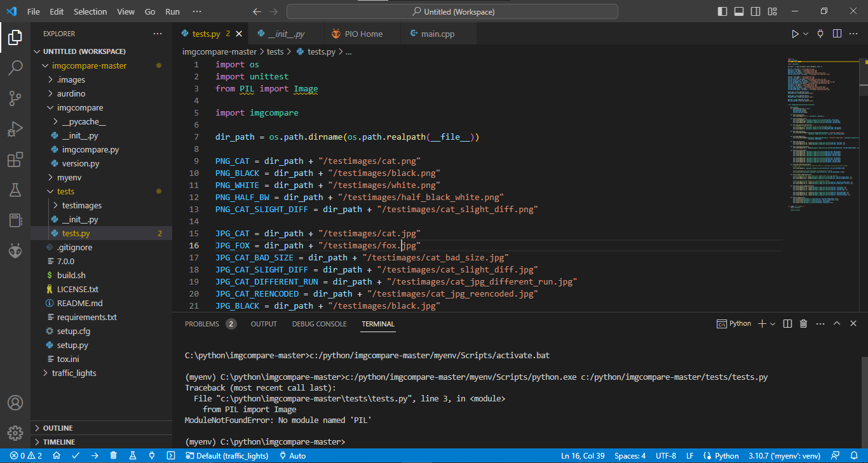The width and height of the screenshot is (868, 463).
Task: Open the Source Control view
Action: [x=15, y=98]
